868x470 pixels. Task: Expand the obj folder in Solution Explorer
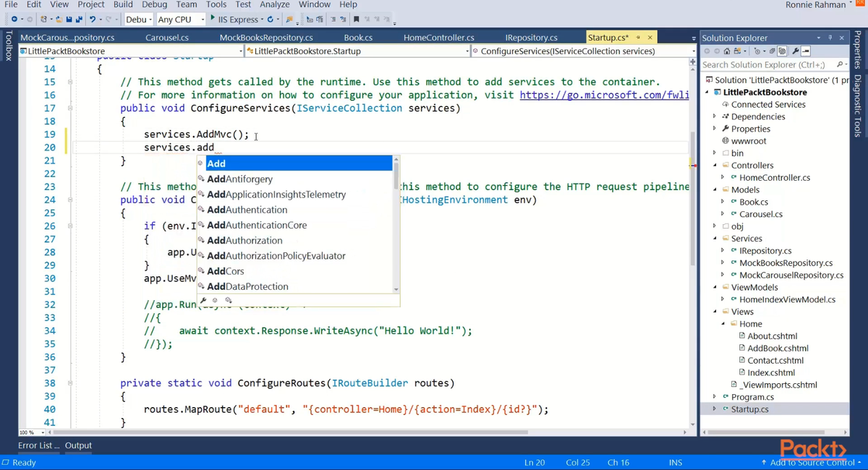pos(715,226)
